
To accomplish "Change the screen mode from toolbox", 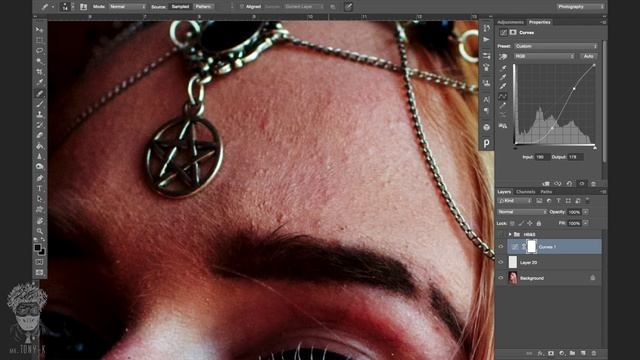I will [39, 272].
